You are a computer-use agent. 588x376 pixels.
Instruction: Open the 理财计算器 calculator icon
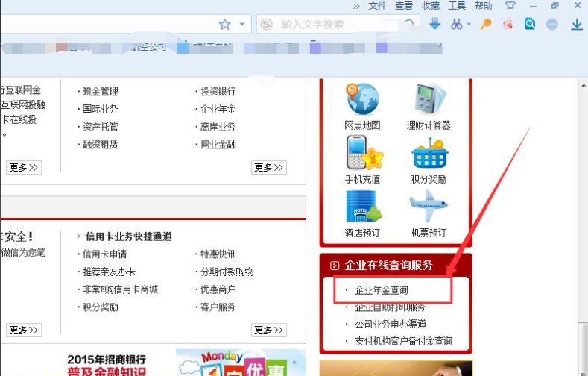[430, 99]
